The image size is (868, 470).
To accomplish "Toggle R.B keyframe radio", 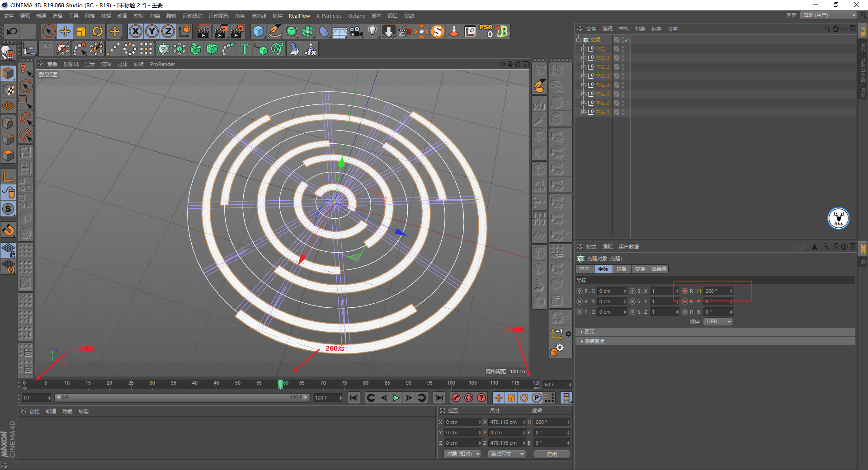I will point(685,312).
